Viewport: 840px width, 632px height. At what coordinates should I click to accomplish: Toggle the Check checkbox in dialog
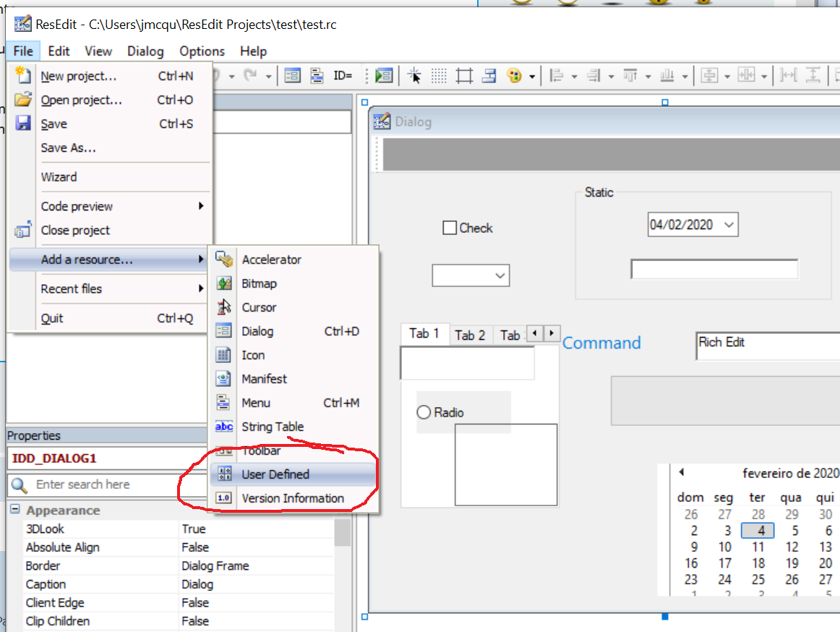pyautogui.click(x=450, y=228)
